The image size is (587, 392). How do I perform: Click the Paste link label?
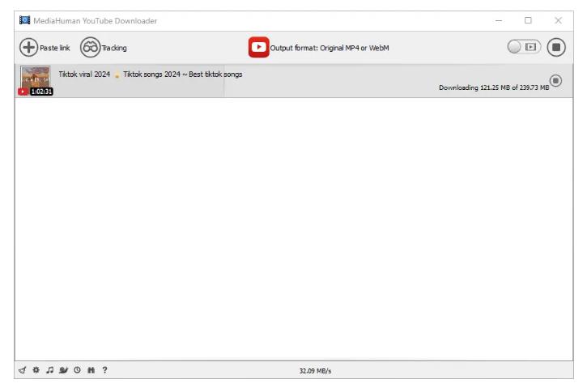[55, 48]
